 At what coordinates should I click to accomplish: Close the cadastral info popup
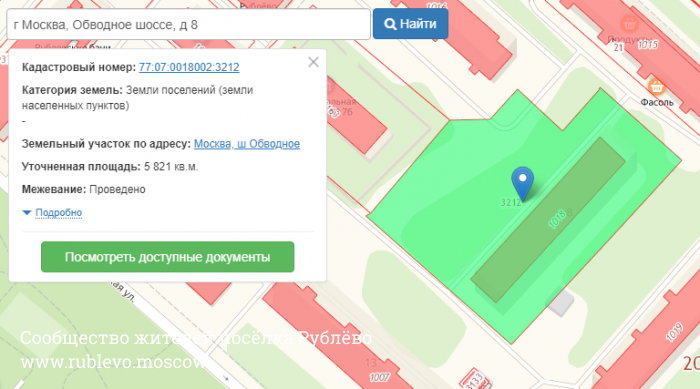(313, 62)
